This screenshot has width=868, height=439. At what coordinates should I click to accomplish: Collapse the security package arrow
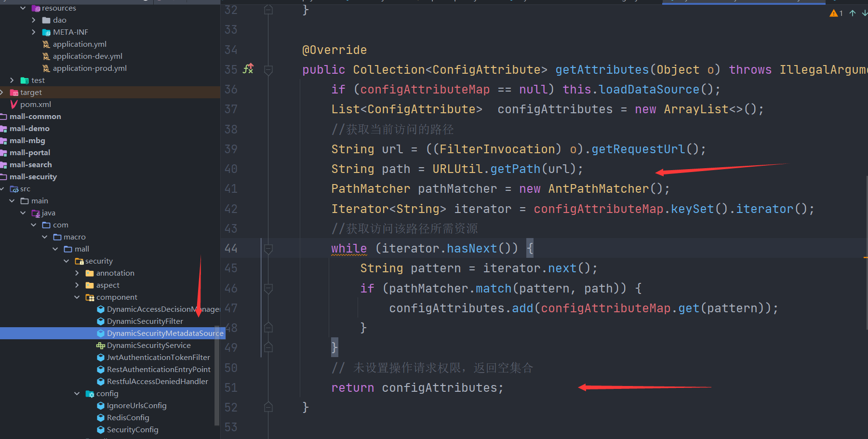(66, 261)
